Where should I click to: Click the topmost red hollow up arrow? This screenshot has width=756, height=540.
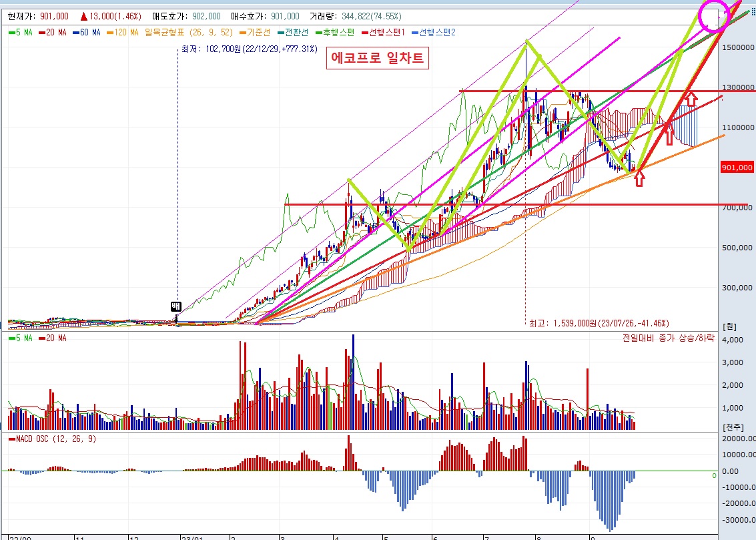[x=691, y=98]
